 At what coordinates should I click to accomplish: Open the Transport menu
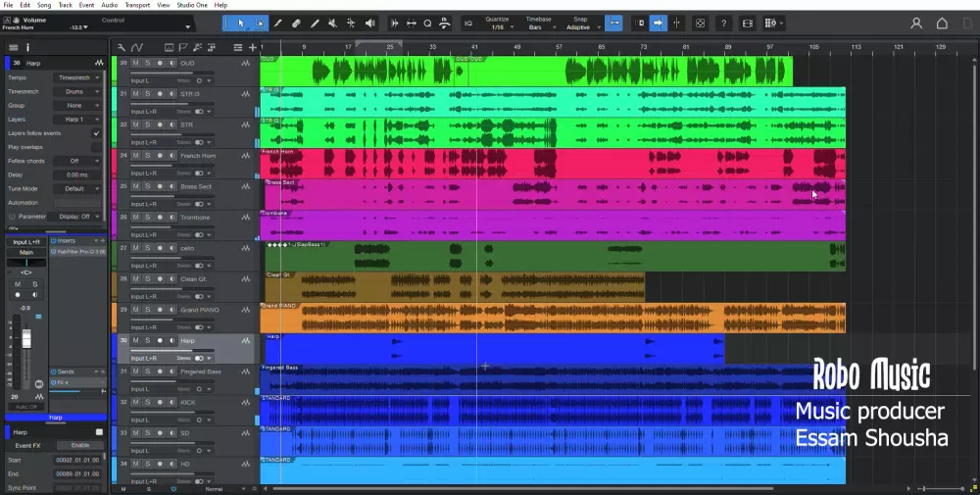point(137,4)
